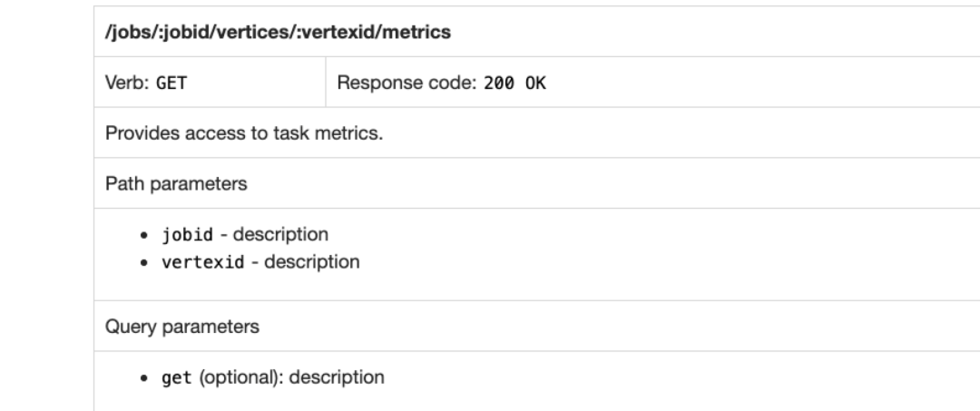
Task: Click 'Provides access to task metrics.' description
Action: pyautogui.click(x=244, y=133)
